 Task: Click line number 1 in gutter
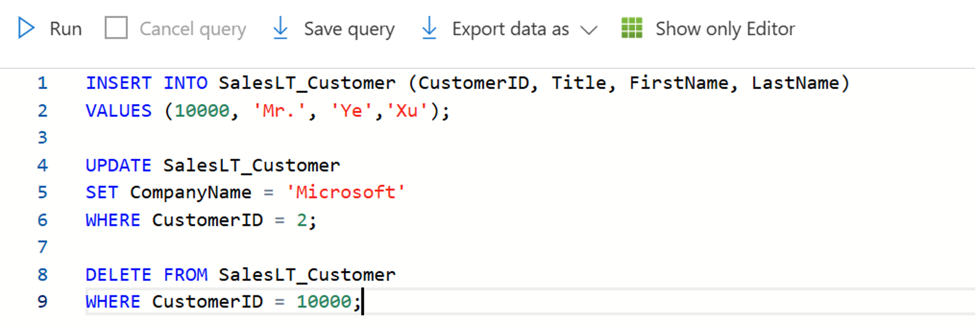click(x=42, y=83)
